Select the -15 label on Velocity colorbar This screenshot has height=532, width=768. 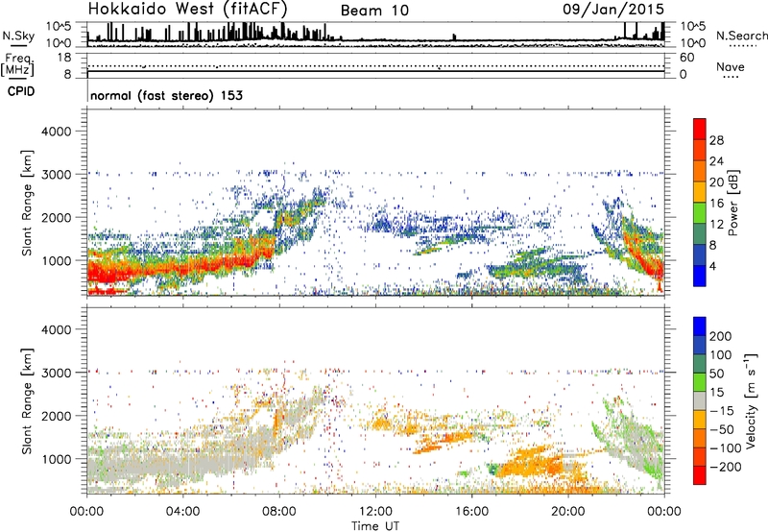pos(722,411)
